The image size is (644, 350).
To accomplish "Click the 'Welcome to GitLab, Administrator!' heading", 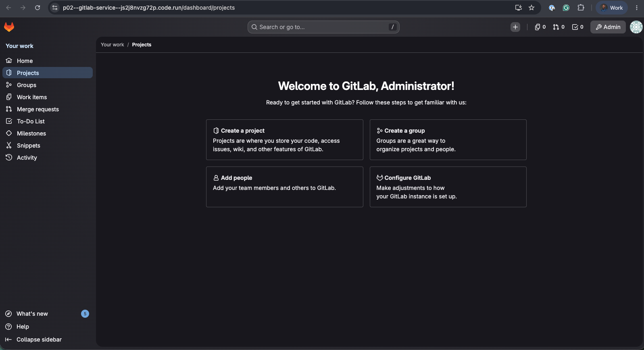I will 366,86.
